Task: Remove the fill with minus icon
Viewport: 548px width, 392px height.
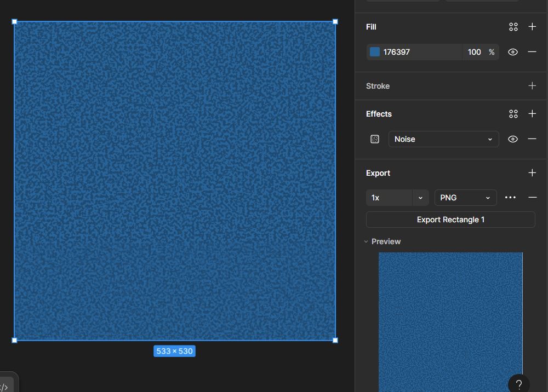Action: point(532,51)
